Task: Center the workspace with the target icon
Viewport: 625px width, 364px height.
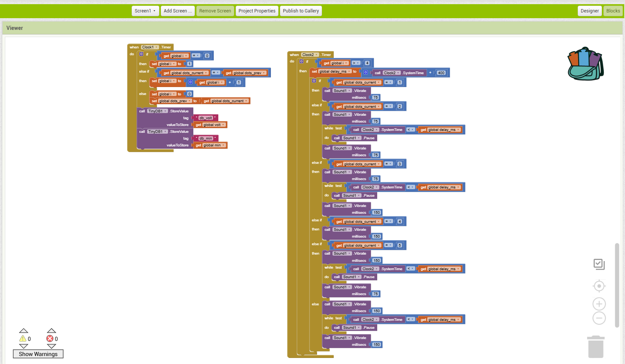Action: pyautogui.click(x=599, y=286)
